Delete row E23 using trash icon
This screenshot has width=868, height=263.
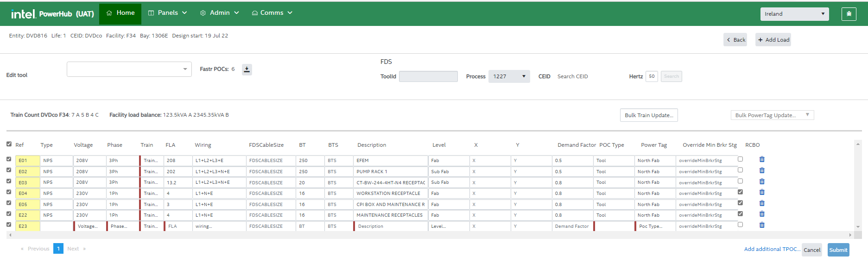762,225
